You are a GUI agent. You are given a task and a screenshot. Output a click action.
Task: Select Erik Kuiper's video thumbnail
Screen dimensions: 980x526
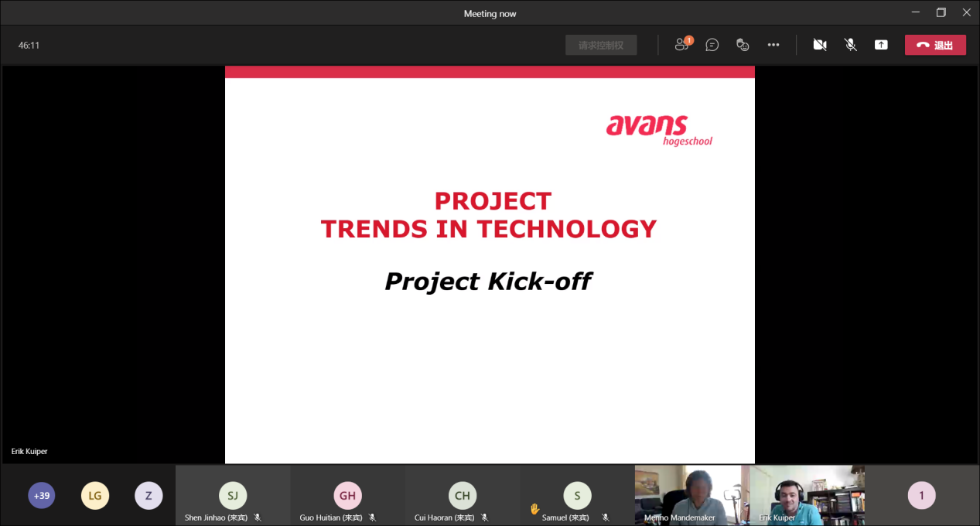(x=802, y=494)
